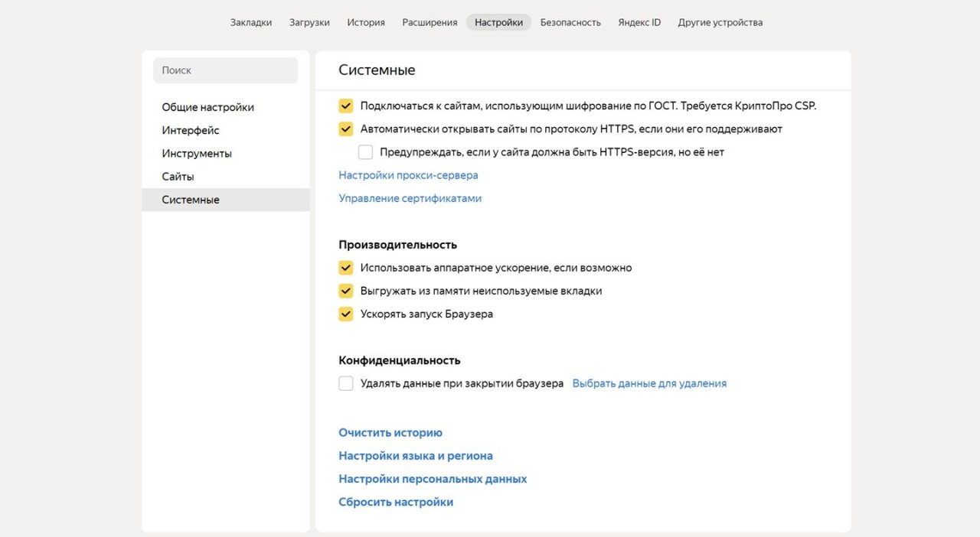The height and width of the screenshot is (537, 980).
Task: Click the Сбросить настройки link
Action: pos(396,502)
